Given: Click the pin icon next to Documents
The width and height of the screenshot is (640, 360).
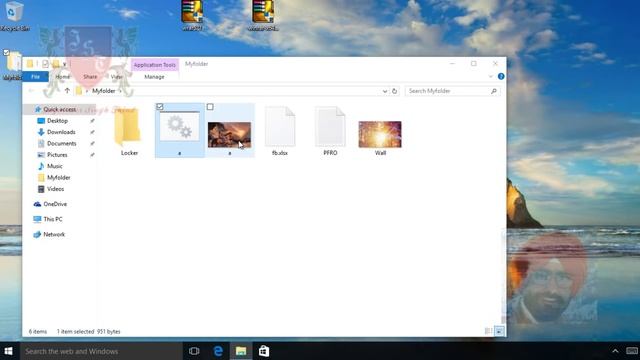Looking at the screenshot, I should point(92,144).
